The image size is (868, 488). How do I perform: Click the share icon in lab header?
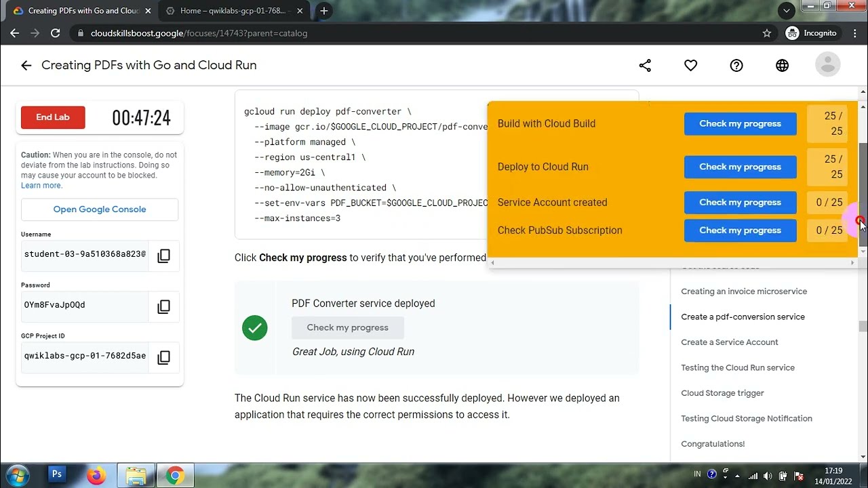click(x=645, y=65)
